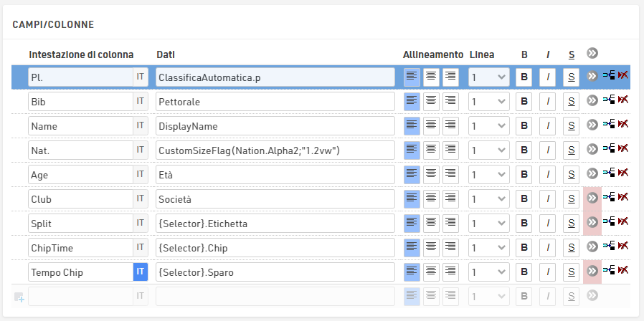644x321 pixels.
Task: Click the add-row icon at the bottom left
Action: (19, 297)
